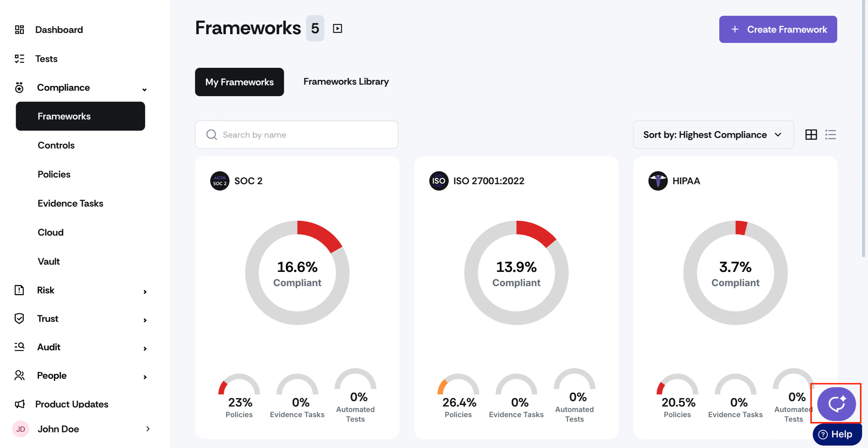This screenshot has height=448, width=868.
Task: Click the Create Framework button
Action: click(x=778, y=29)
